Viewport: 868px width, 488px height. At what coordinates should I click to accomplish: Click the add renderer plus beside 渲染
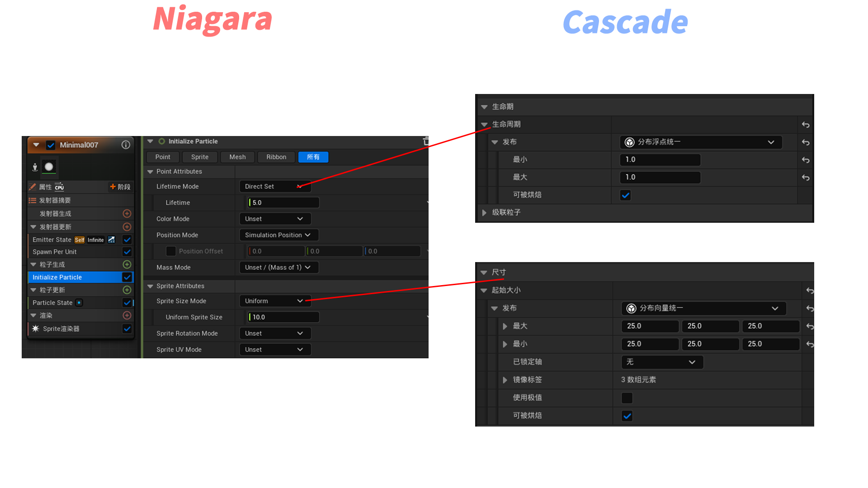(x=127, y=315)
